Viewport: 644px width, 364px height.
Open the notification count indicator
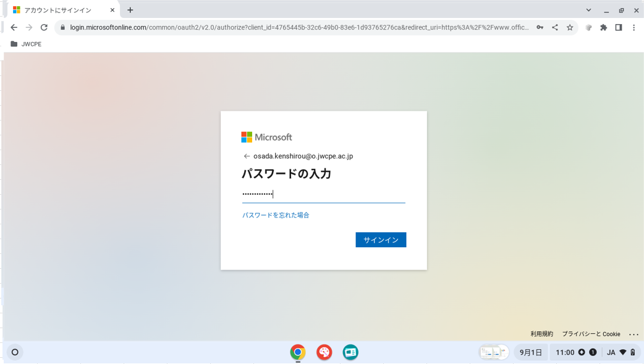pyautogui.click(x=593, y=352)
